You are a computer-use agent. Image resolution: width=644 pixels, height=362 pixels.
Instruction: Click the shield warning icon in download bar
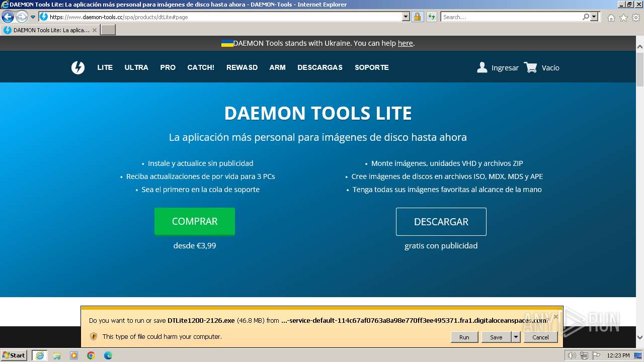[x=94, y=336]
